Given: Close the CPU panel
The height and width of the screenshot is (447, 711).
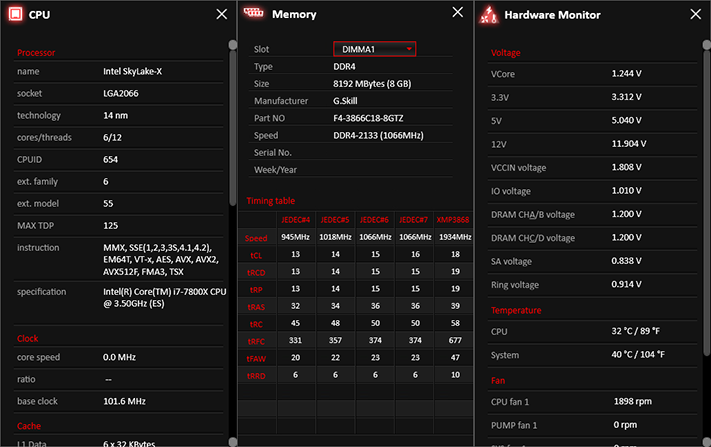Looking at the screenshot, I should click(222, 14).
